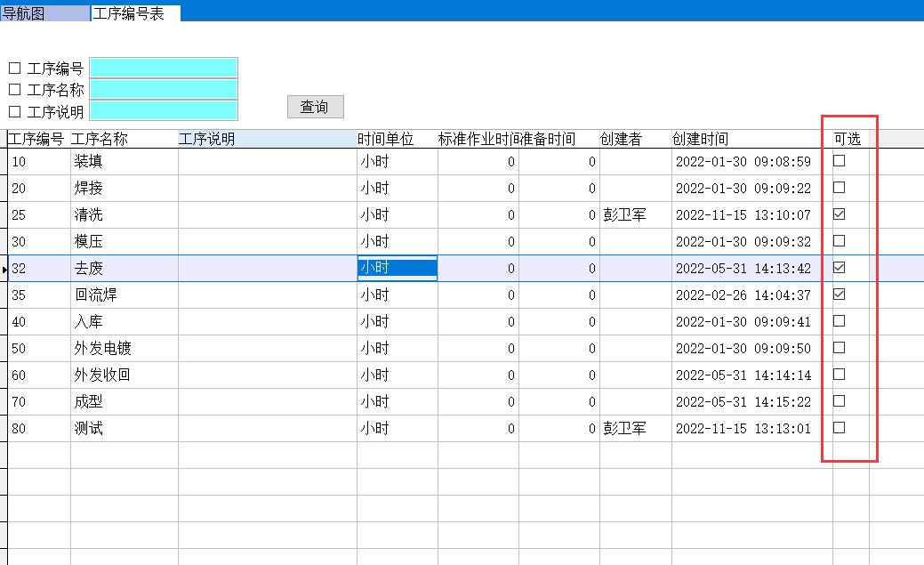The height and width of the screenshot is (565, 924).
Task: Toggle 可选 checkbox for 装填 row
Action: tap(839, 161)
